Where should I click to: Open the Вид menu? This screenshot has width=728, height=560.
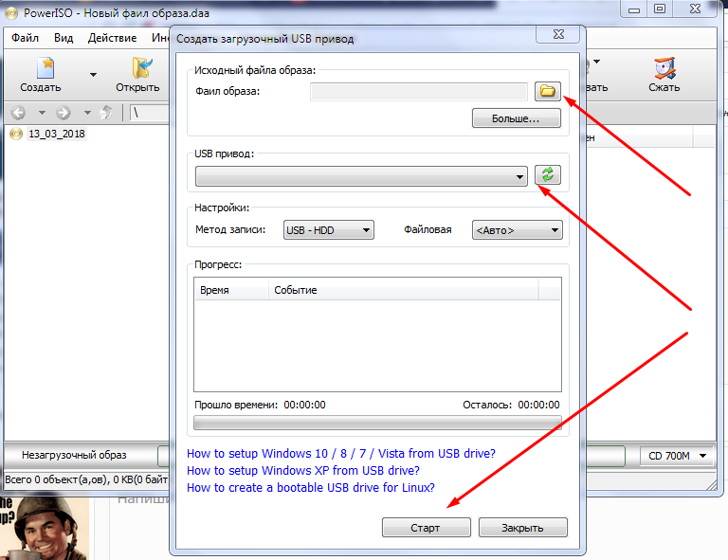(x=64, y=38)
